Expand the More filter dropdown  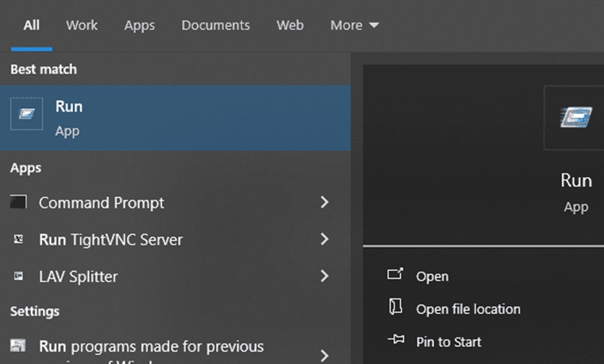(x=355, y=26)
